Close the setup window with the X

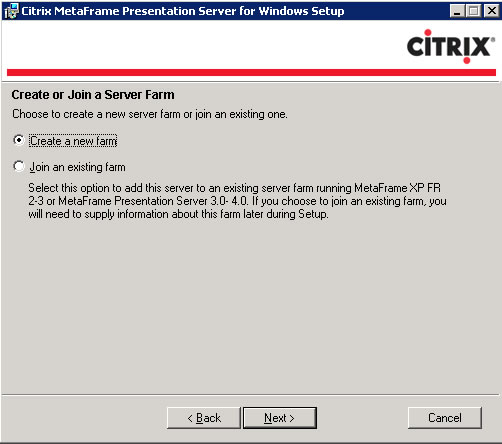pyautogui.click(x=492, y=11)
